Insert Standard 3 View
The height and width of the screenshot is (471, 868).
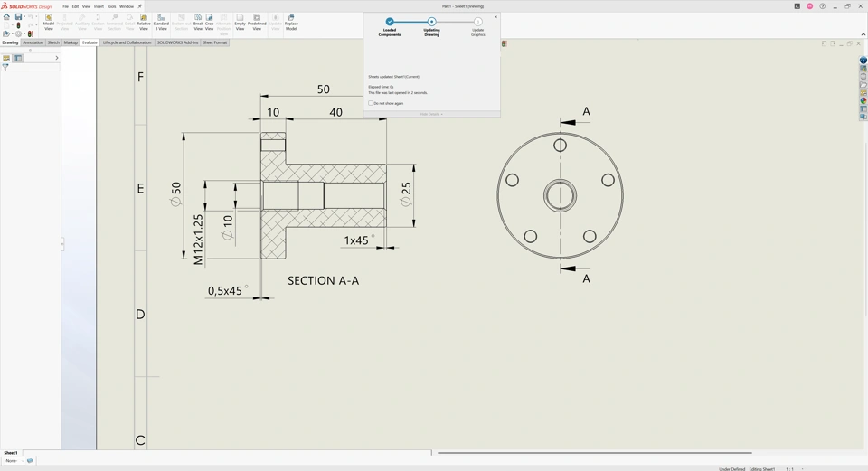tap(161, 22)
